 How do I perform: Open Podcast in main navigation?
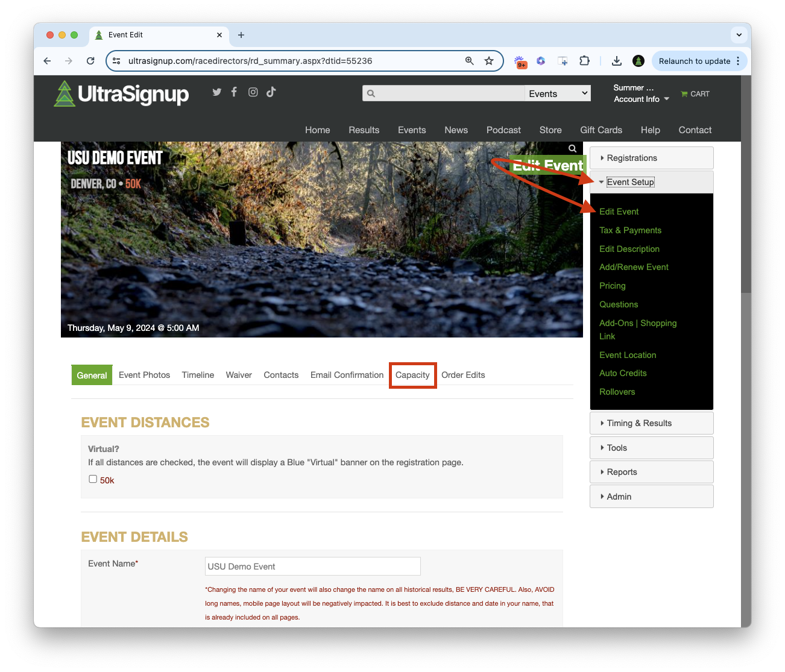503,130
